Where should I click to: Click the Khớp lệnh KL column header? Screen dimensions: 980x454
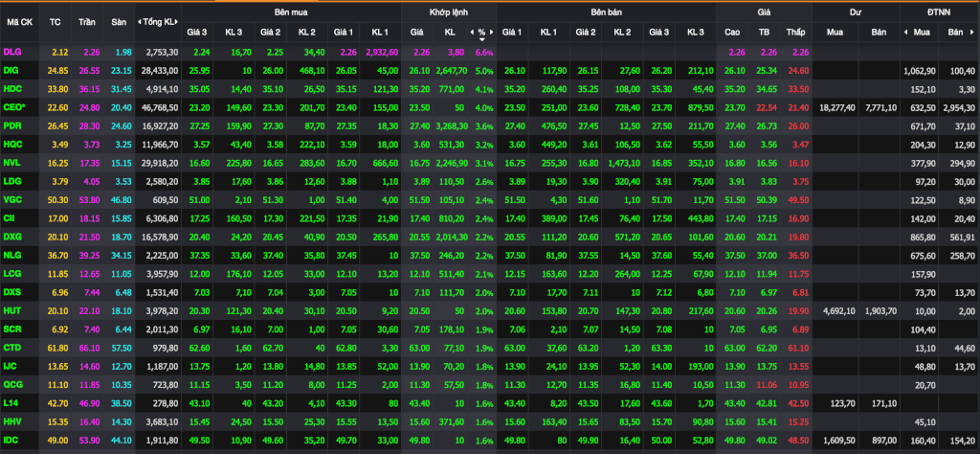tap(450, 32)
